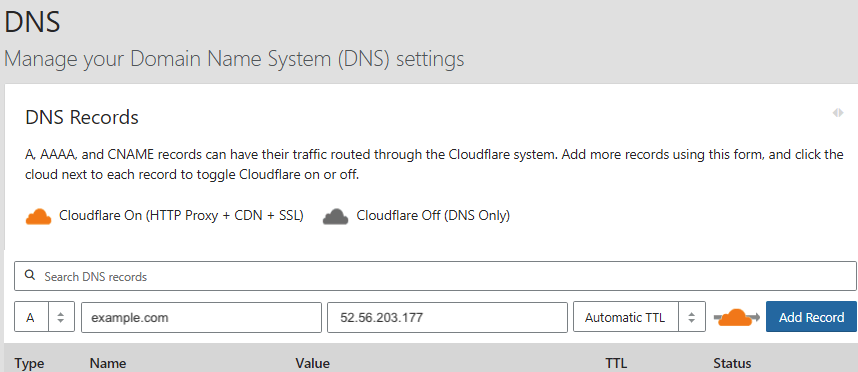Click the DNS page title

point(32,22)
